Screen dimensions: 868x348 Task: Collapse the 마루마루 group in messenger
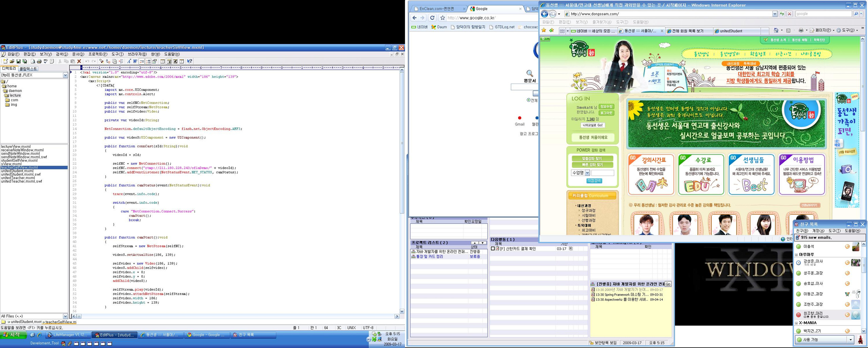tap(796, 255)
